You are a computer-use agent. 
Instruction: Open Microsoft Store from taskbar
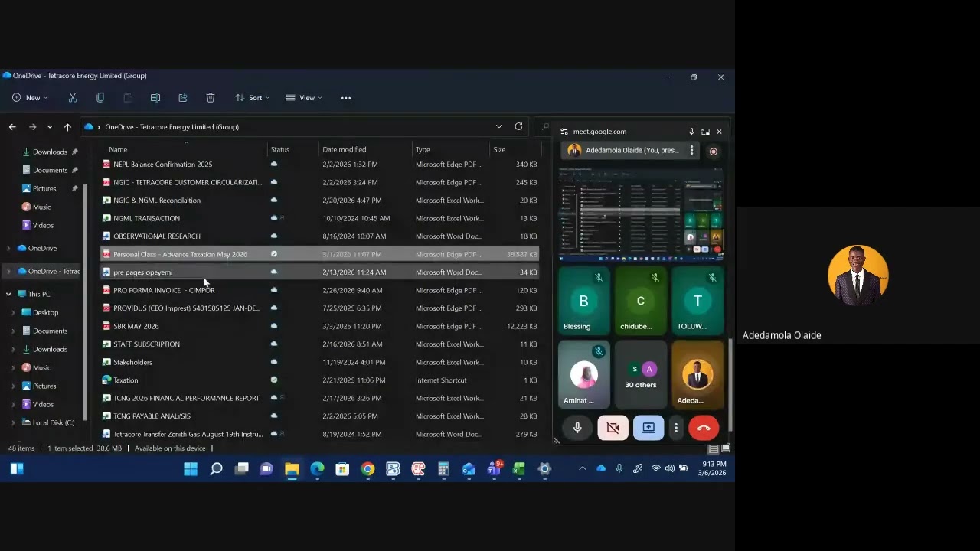[342, 469]
